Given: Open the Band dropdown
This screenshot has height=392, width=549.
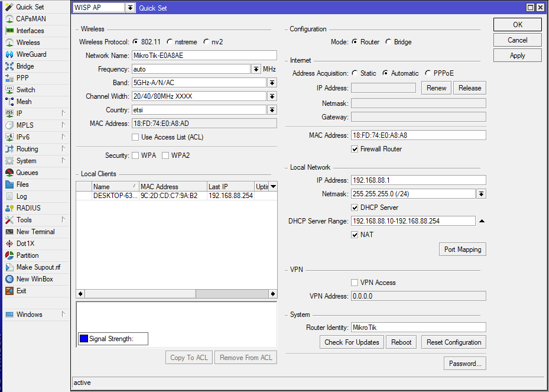Looking at the screenshot, I should point(271,82).
